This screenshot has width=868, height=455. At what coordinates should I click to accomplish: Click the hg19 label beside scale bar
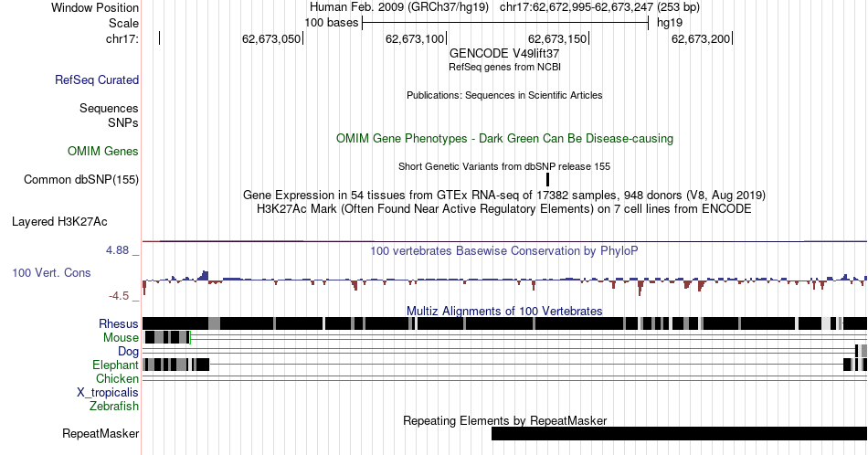point(670,23)
